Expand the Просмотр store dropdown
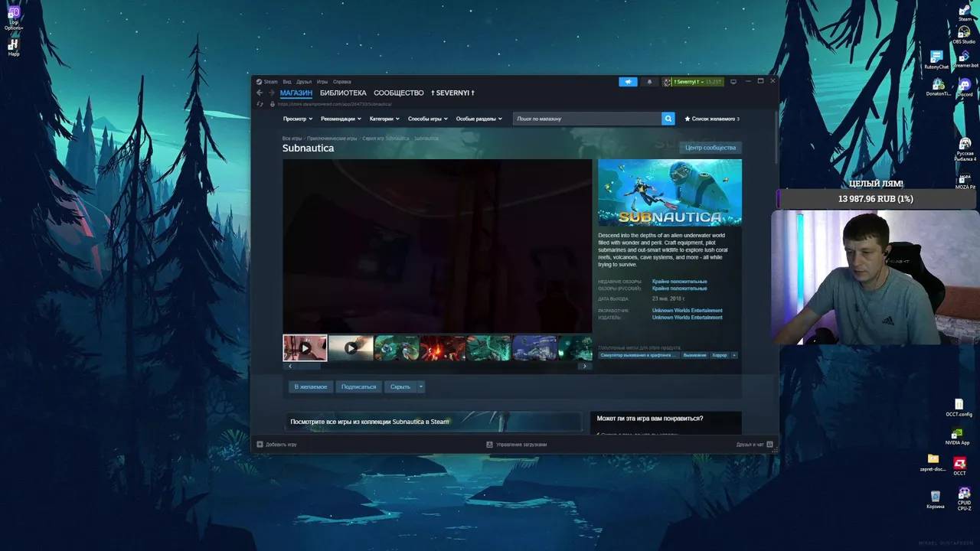The image size is (980, 551). click(x=298, y=119)
